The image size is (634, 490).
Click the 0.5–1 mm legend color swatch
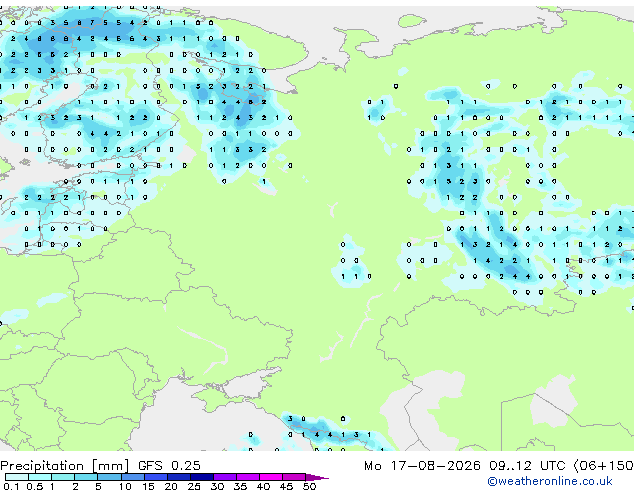[40, 477]
